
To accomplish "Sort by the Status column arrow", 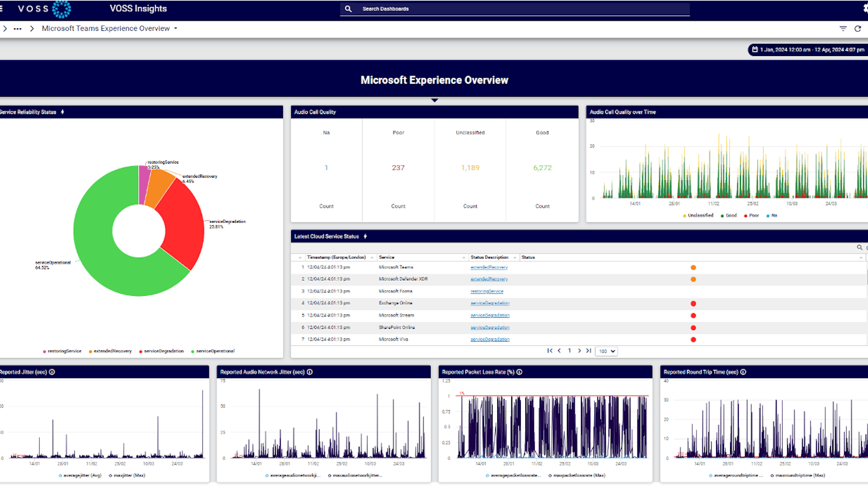I will (861, 258).
